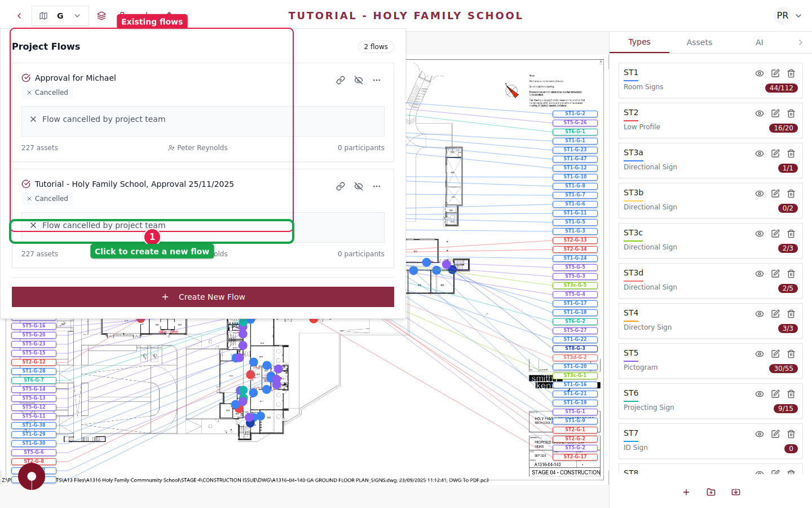Click the Create New Flow button

[x=203, y=297]
